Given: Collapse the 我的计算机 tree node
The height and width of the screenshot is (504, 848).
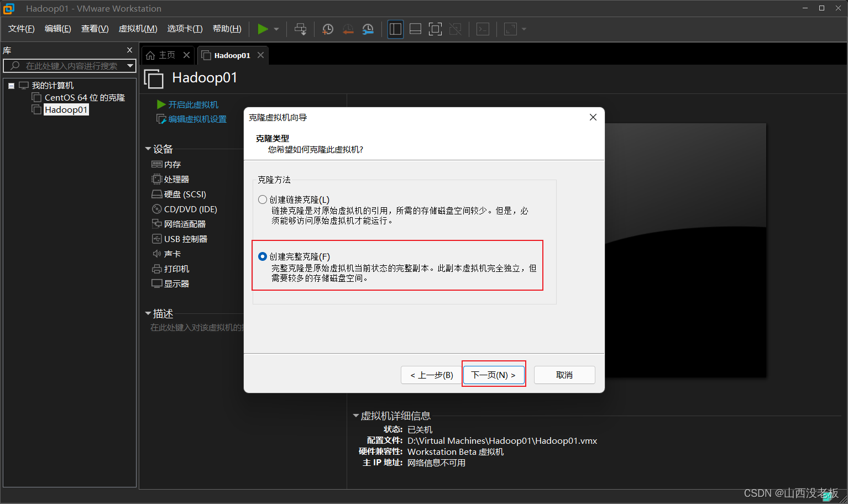Looking at the screenshot, I should tap(11, 86).
